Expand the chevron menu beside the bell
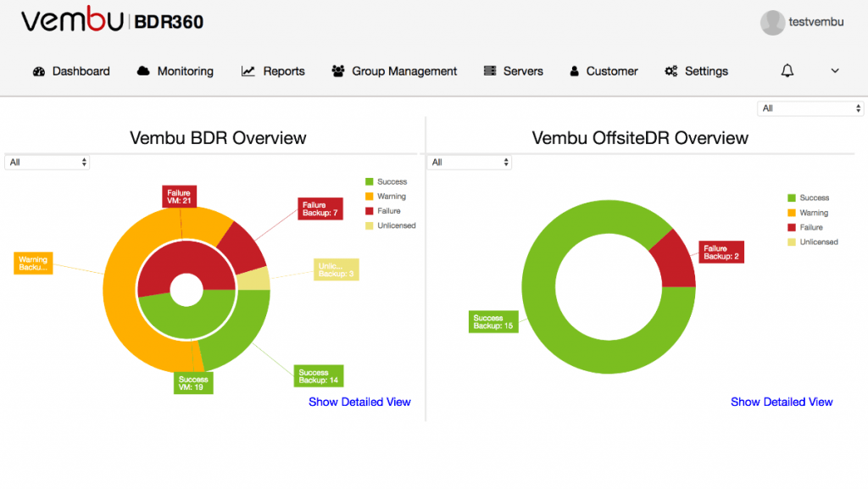The image size is (868, 489). coord(835,71)
